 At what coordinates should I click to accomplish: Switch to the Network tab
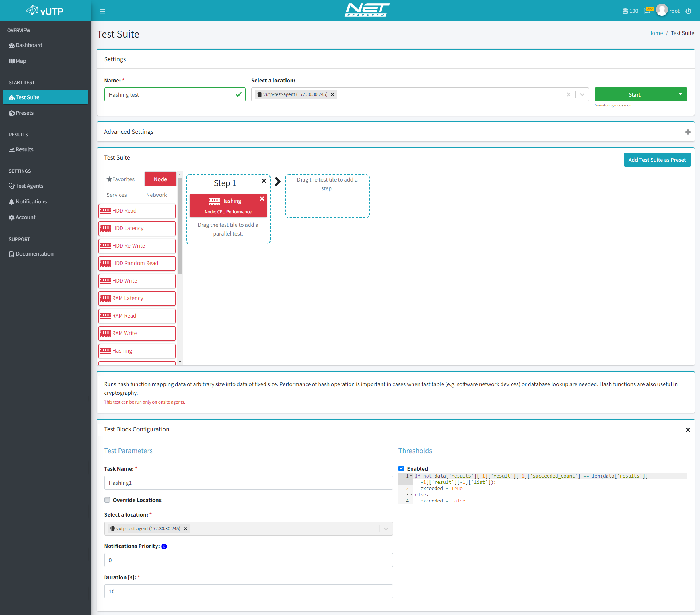point(156,195)
